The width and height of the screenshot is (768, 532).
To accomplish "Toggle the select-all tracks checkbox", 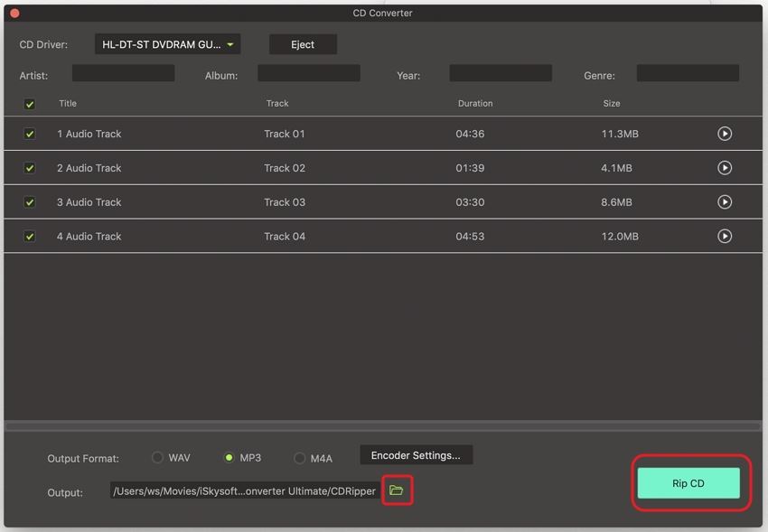I will pyautogui.click(x=30, y=104).
